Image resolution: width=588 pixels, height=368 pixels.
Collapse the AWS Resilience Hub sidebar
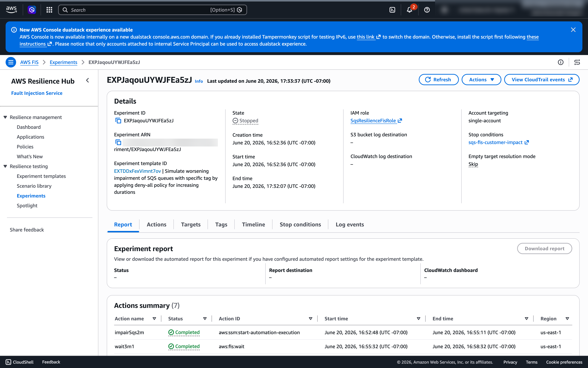tap(88, 80)
